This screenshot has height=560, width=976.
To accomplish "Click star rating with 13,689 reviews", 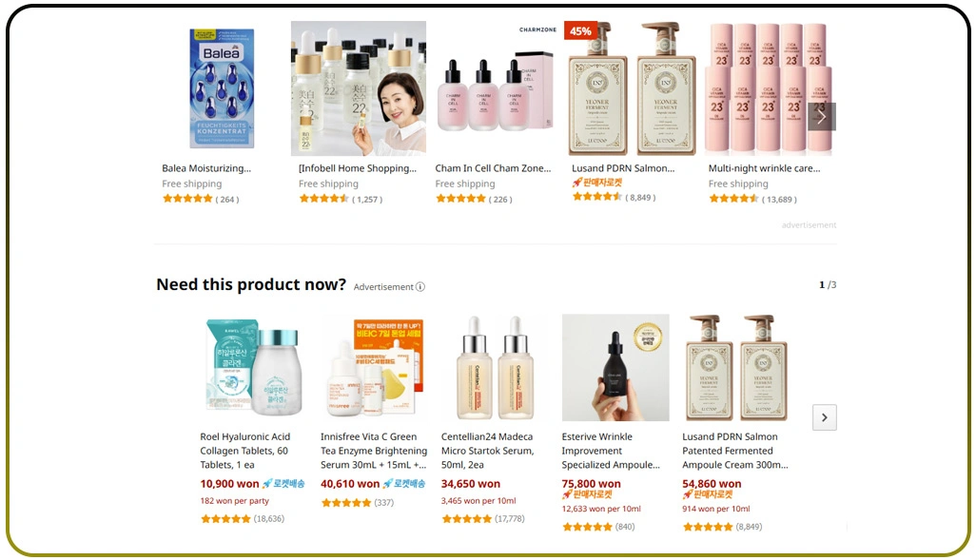I will click(733, 199).
